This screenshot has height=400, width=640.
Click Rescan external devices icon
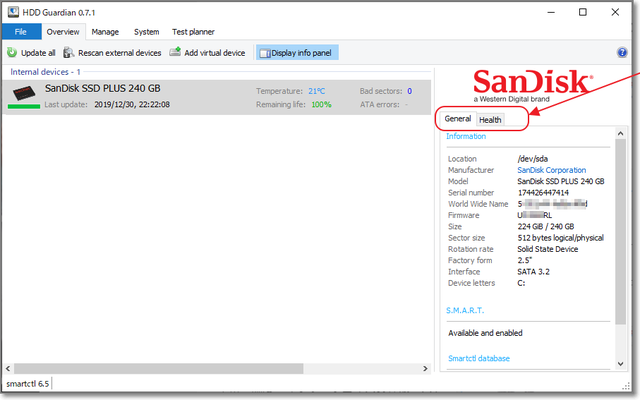69,52
